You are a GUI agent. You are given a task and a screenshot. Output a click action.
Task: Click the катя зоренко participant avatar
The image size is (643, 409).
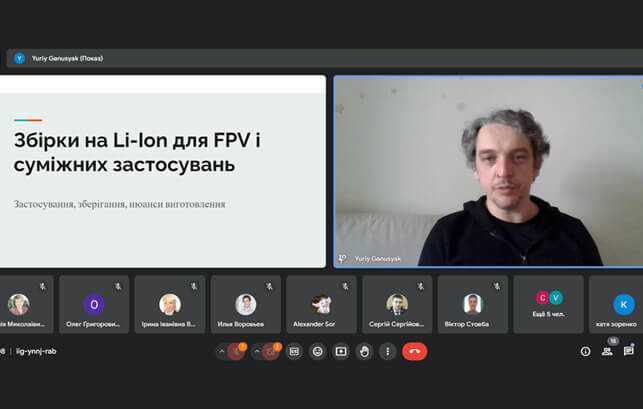(624, 304)
